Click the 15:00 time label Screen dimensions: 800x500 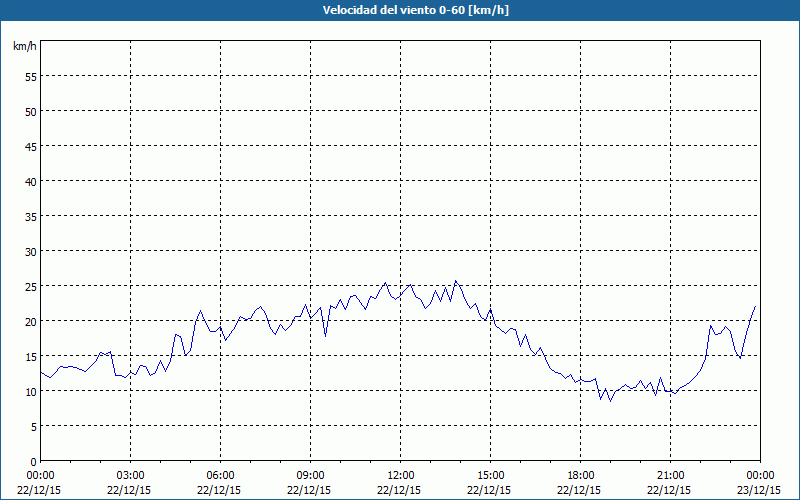[x=490, y=476]
